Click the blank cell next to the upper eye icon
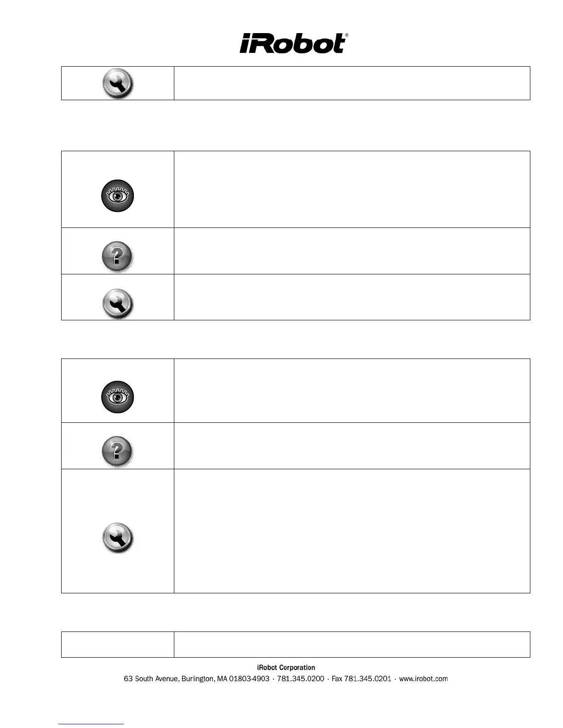The height and width of the screenshot is (728, 563). 352,189
